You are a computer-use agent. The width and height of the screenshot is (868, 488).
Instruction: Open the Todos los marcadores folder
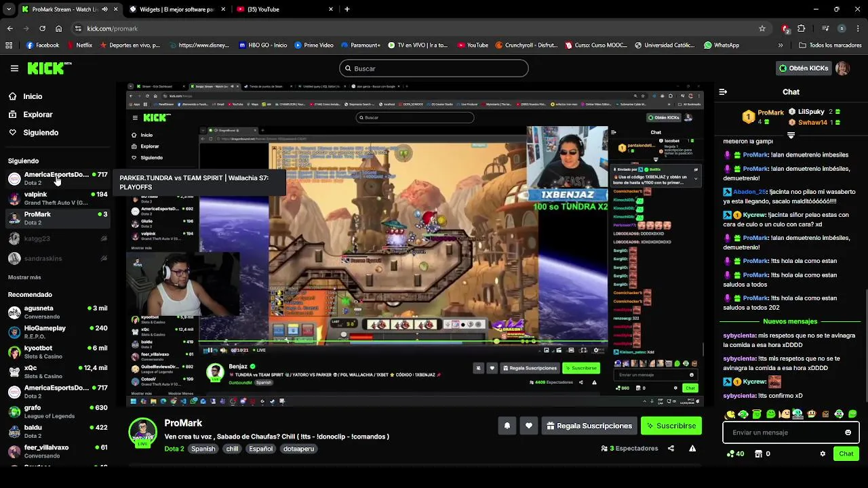(x=830, y=45)
